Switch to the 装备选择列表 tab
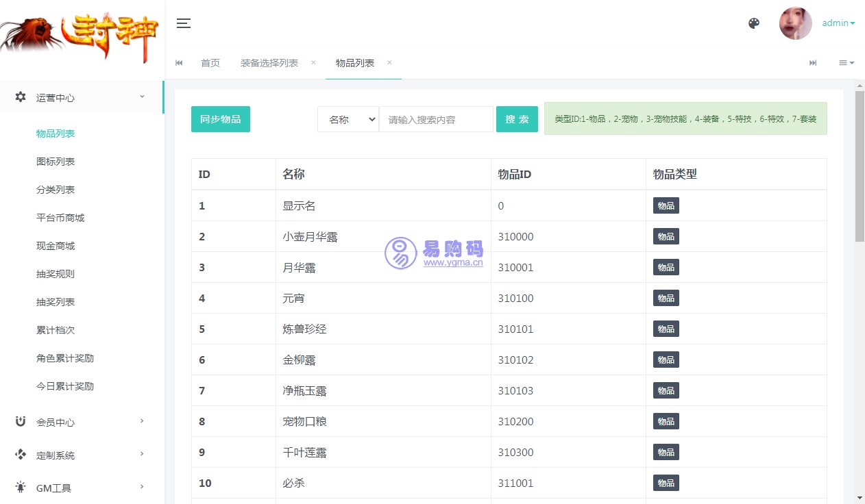Image resolution: width=865 pixels, height=504 pixels. (269, 63)
